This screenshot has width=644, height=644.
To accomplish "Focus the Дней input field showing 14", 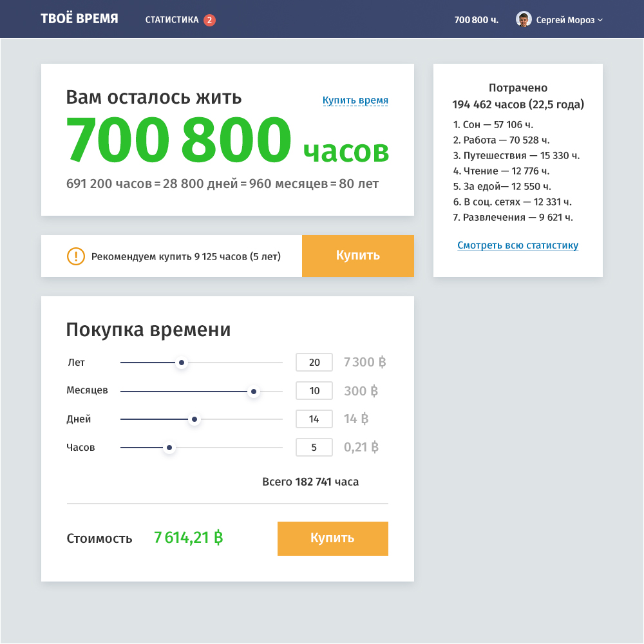I will 314,419.
